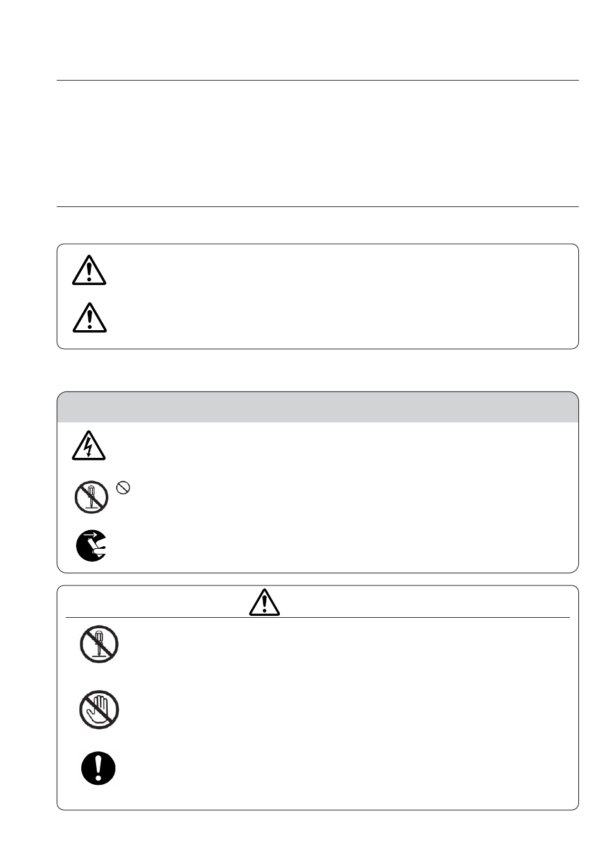Click the topmost horizontal rule line

click(318, 81)
